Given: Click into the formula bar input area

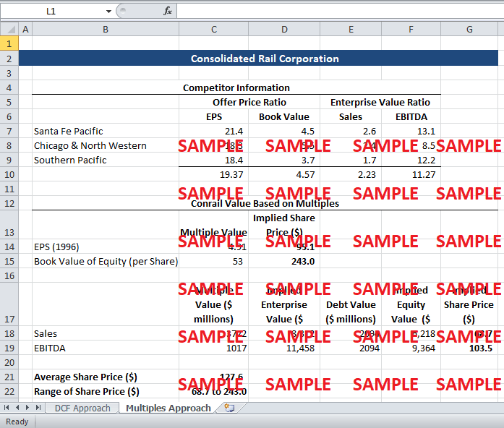Looking at the screenshot, I should click(340, 12).
